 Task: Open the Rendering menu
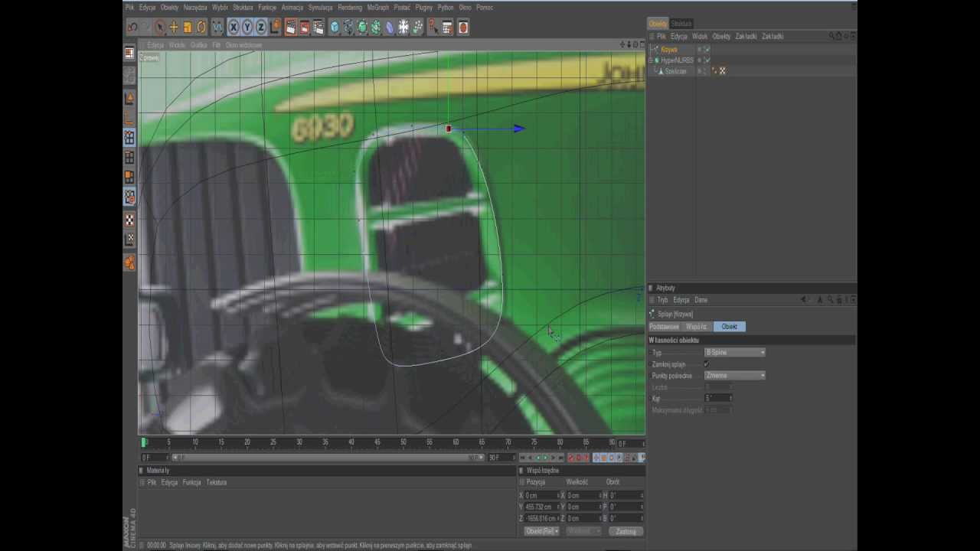350,8
